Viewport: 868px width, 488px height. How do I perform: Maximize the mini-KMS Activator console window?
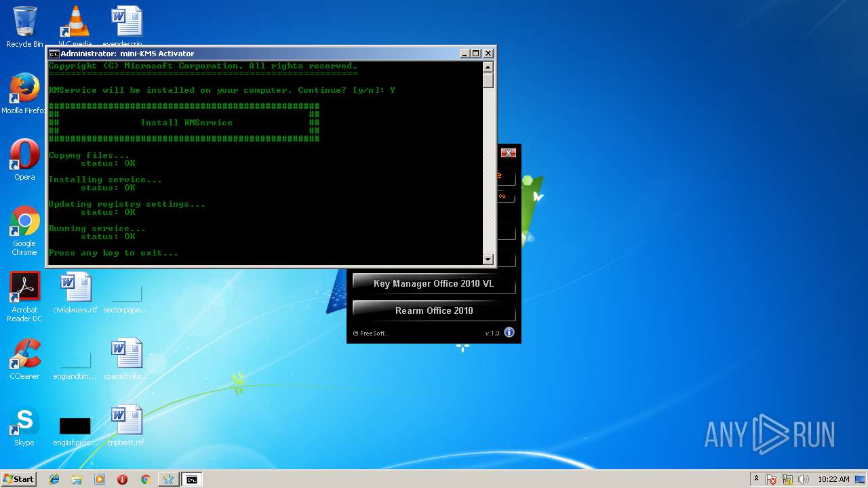tap(476, 54)
